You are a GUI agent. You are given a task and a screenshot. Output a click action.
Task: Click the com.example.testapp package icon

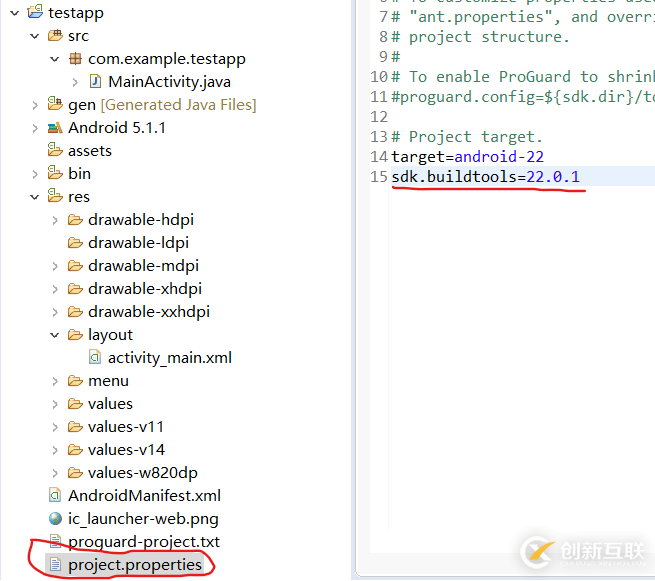(75, 59)
